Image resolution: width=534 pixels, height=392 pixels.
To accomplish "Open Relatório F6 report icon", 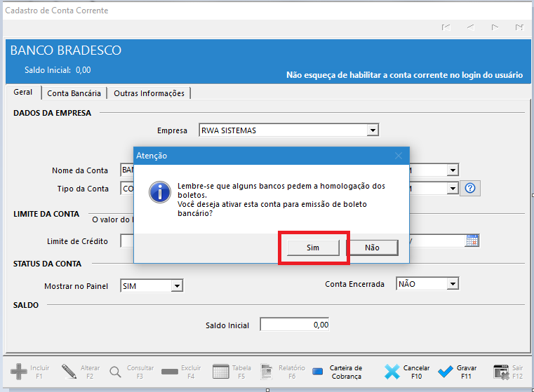I will 267,372.
